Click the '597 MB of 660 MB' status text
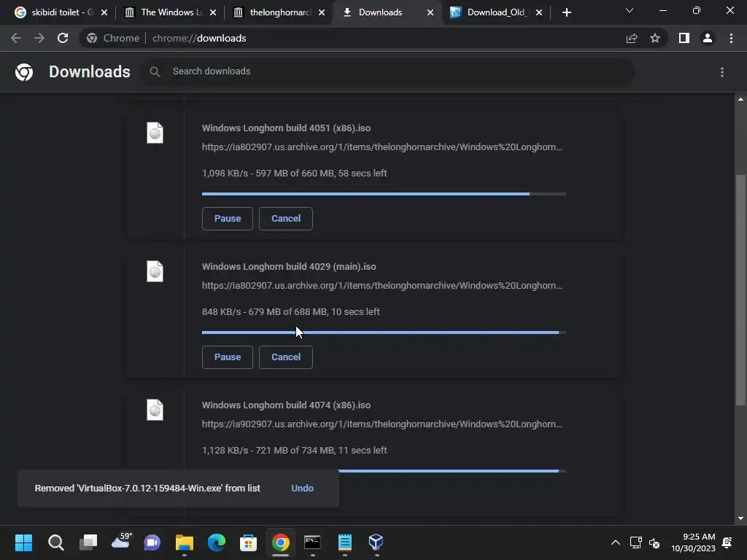The height and width of the screenshot is (560, 747). pyautogui.click(x=295, y=174)
